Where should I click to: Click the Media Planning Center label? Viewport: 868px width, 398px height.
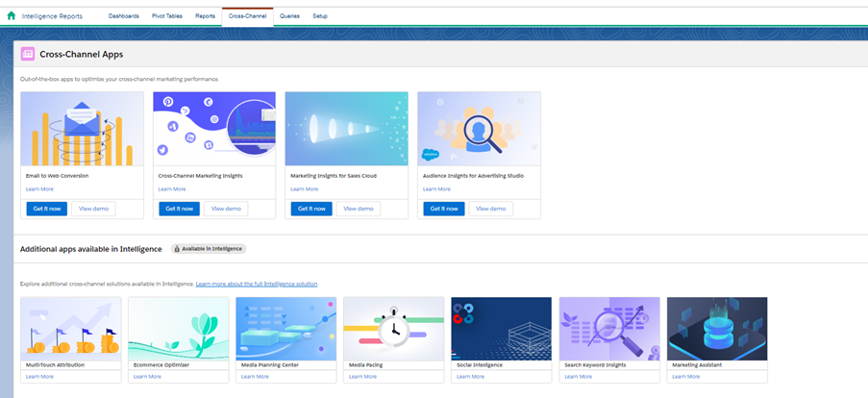[270, 365]
